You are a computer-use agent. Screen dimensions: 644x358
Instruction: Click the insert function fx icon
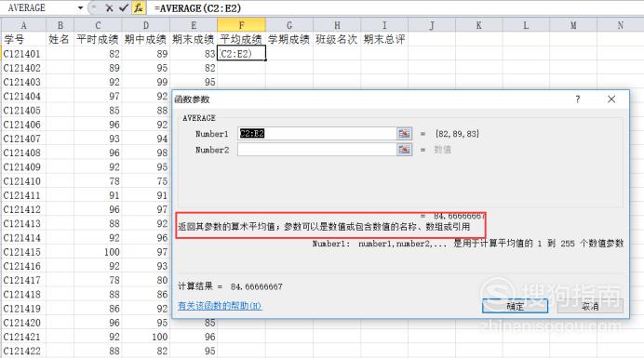pos(139,7)
